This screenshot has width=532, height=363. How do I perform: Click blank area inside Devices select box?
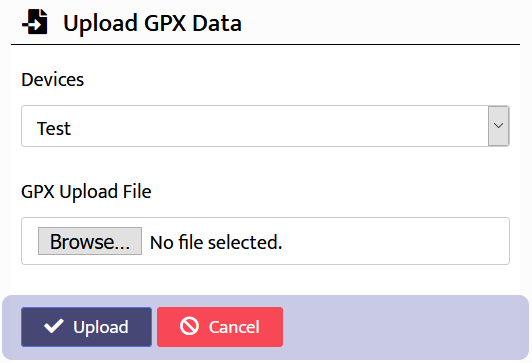278,126
